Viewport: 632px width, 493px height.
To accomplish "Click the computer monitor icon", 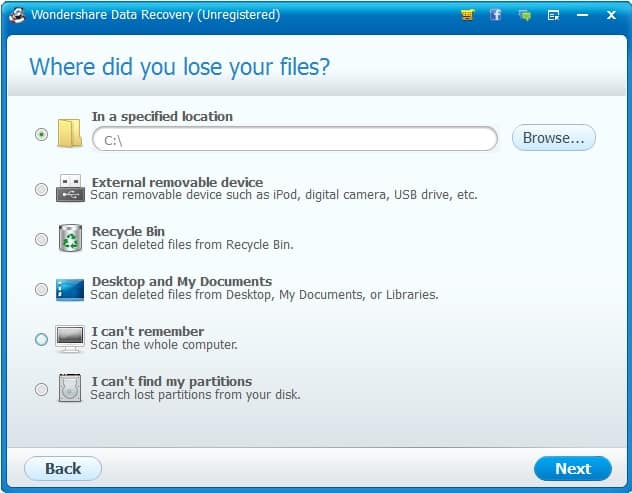I will (x=70, y=339).
